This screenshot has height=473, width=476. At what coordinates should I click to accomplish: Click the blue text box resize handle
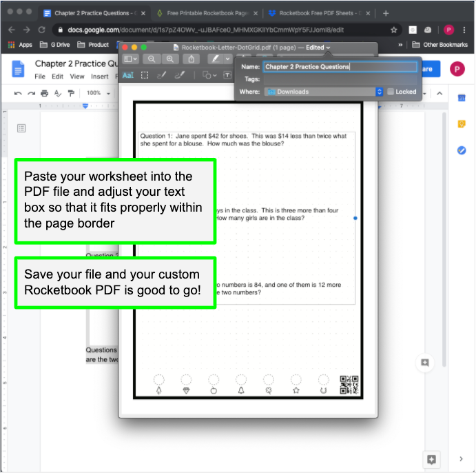(355, 218)
